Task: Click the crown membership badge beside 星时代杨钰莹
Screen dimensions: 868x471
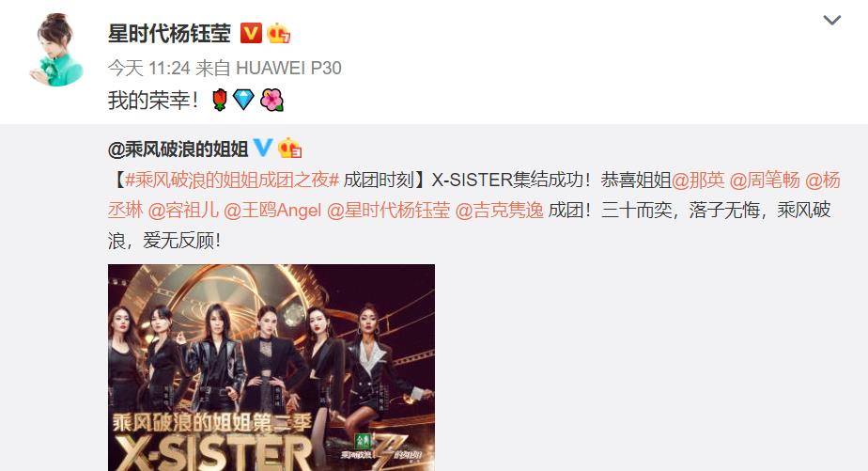Action: pyautogui.click(x=278, y=33)
